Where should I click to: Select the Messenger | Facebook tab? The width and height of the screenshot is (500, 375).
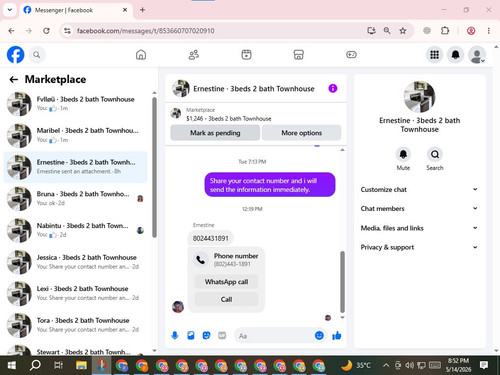pos(76,10)
